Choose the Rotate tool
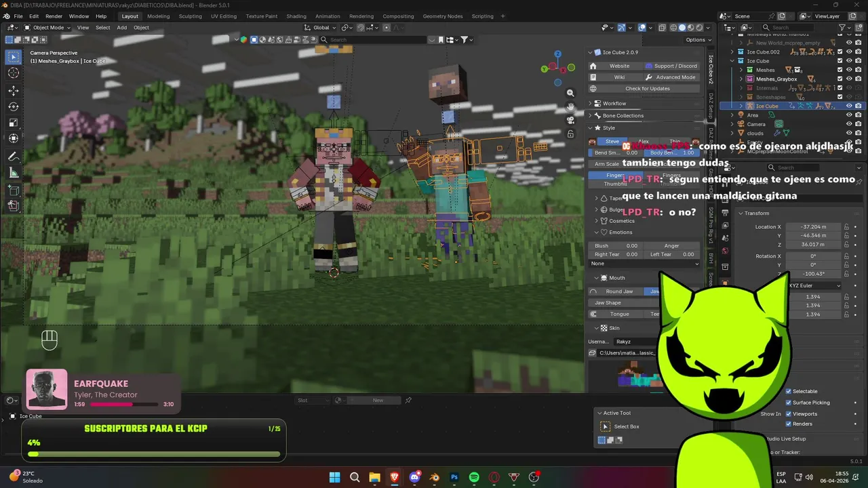 [14, 106]
